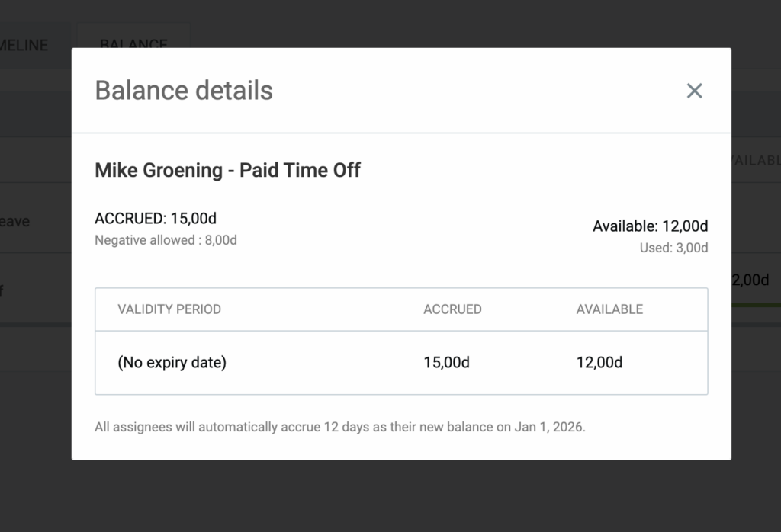Image resolution: width=781 pixels, height=532 pixels.
Task: Click the automatic accrual note about Jan 1, 2026
Action: click(x=339, y=427)
